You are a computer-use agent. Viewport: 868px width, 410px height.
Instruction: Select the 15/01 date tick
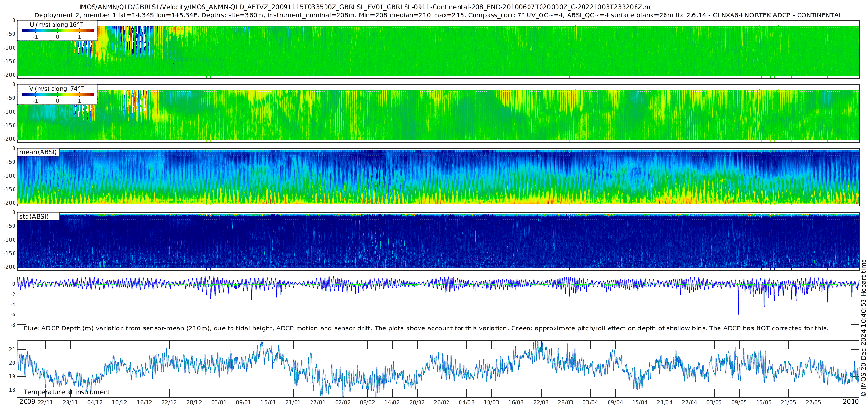pyautogui.click(x=268, y=402)
